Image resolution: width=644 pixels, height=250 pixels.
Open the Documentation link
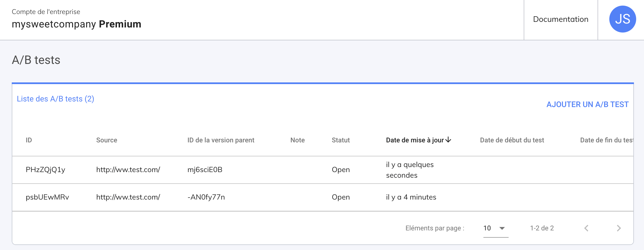561,19
